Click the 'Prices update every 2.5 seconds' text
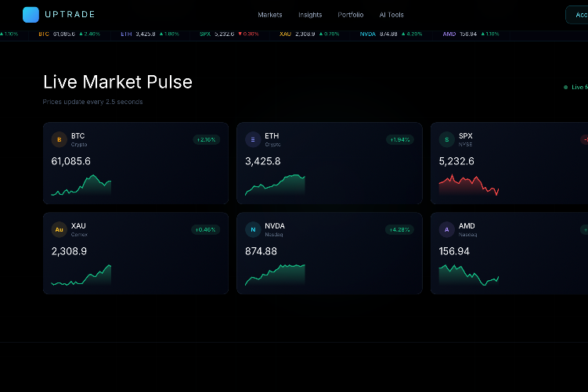Screen dimensions: 588x392 point(92,102)
